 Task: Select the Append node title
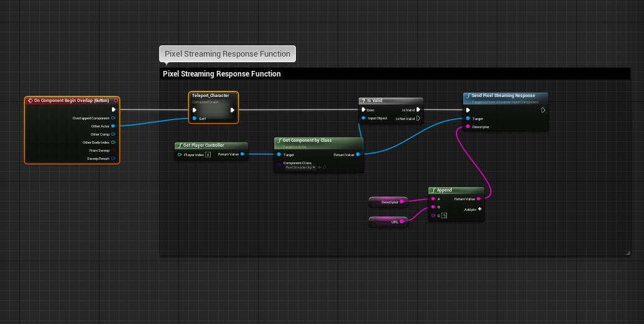(x=444, y=190)
